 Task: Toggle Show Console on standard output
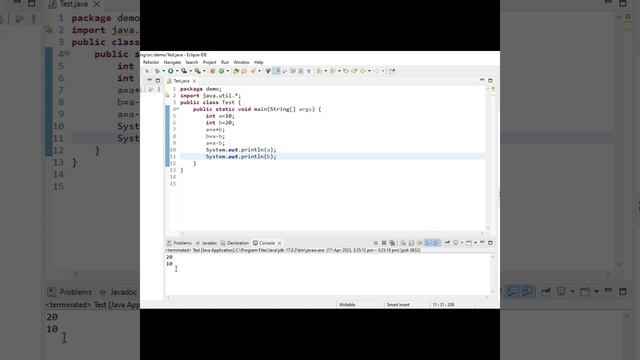coord(428,243)
